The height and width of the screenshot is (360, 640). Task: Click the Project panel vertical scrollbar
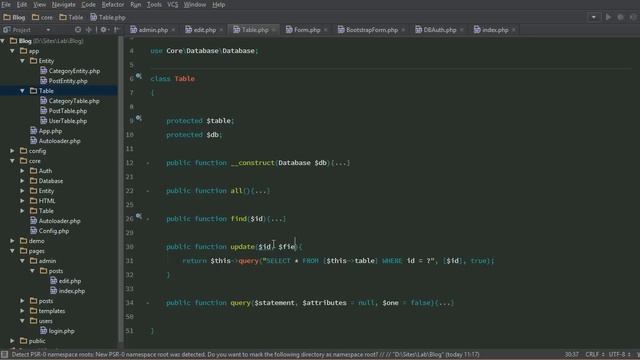point(121,190)
